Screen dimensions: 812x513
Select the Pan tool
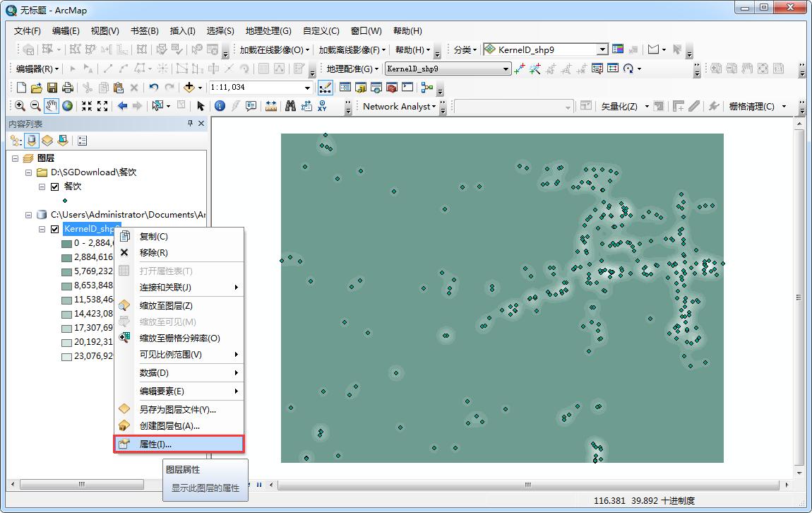tap(50, 106)
